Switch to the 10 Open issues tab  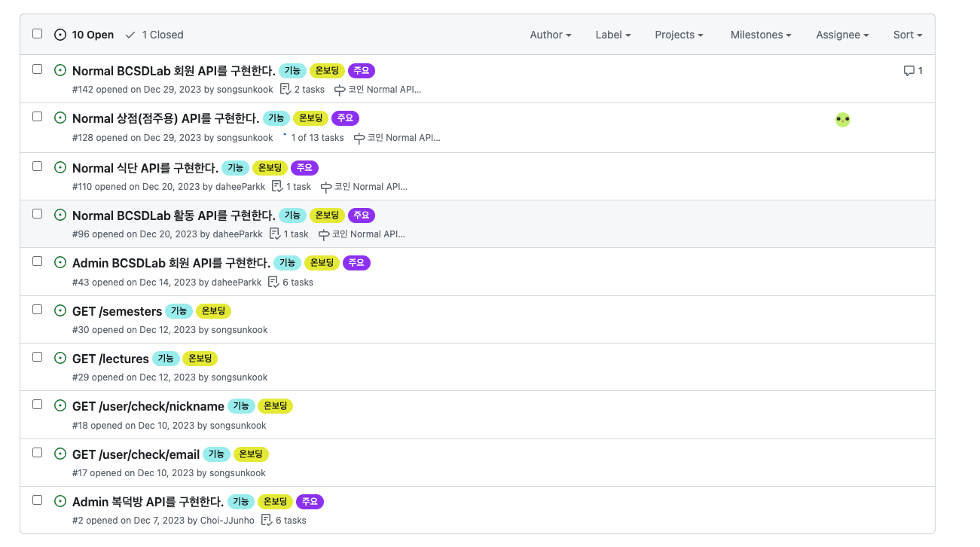click(84, 35)
